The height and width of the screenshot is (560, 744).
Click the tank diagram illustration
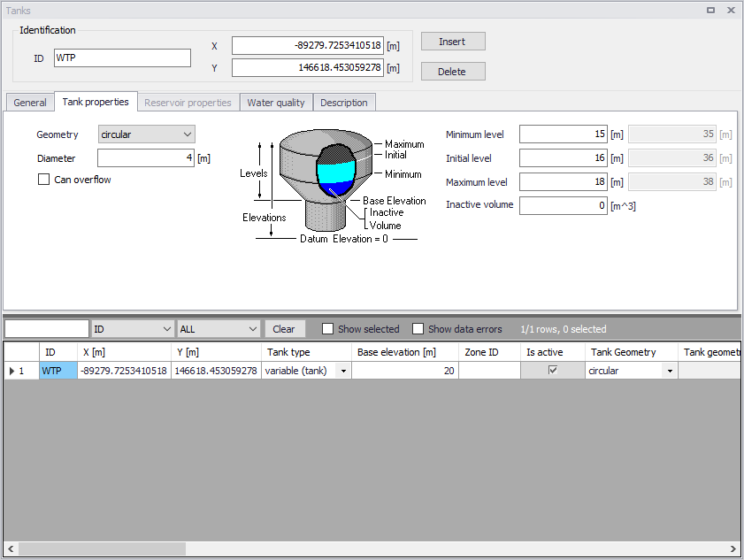pyautogui.click(x=334, y=186)
